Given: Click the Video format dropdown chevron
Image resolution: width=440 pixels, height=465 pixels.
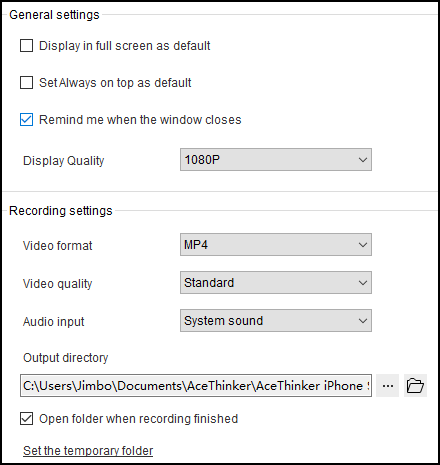Looking at the screenshot, I should coord(363,245).
